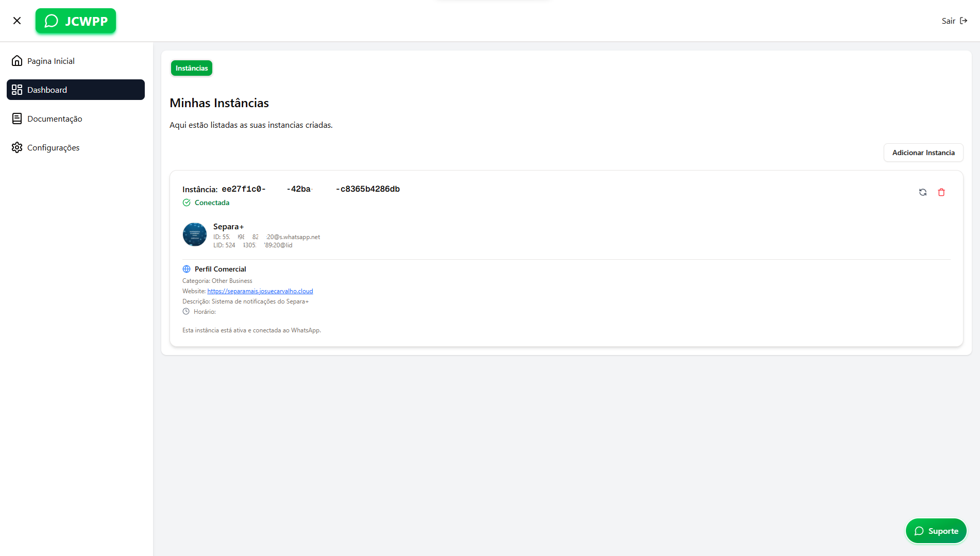This screenshot has height=556, width=980.
Task: Click the Perfil Comercial globe icon
Action: 187,269
